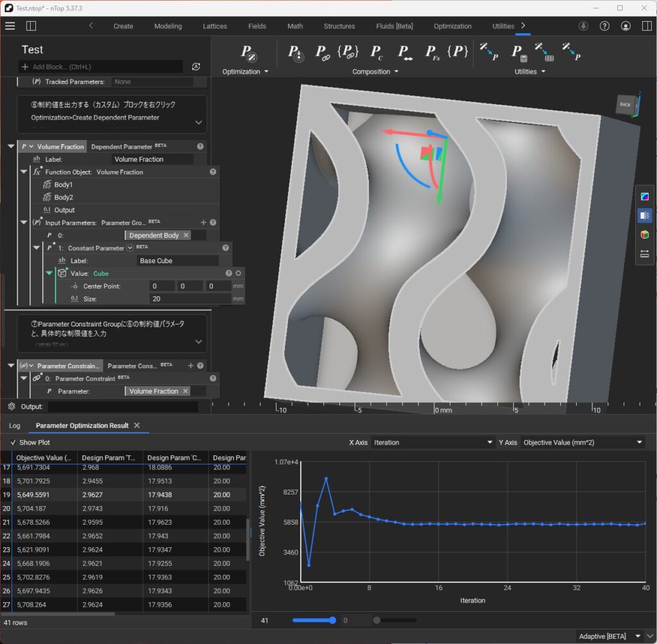Image resolution: width=657 pixels, height=644 pixels.
Task: Open the user account icon
Action: click(626, 26)
